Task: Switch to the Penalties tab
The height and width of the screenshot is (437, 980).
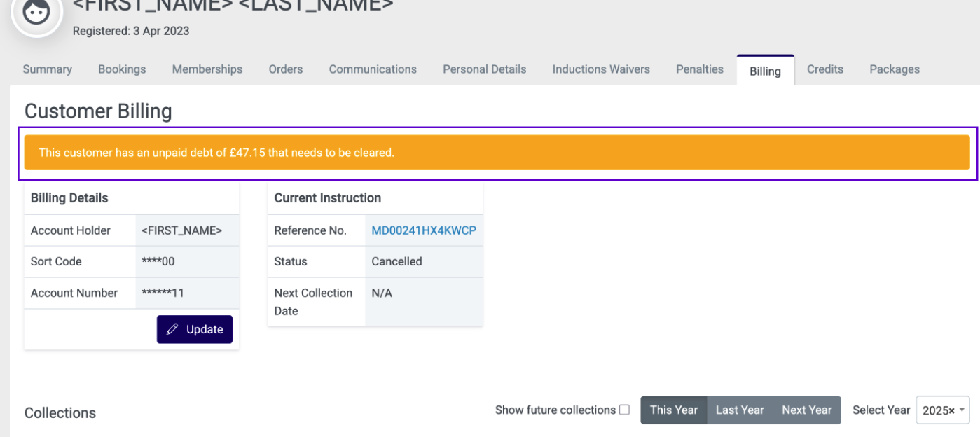Action: [x=700, y=69]
